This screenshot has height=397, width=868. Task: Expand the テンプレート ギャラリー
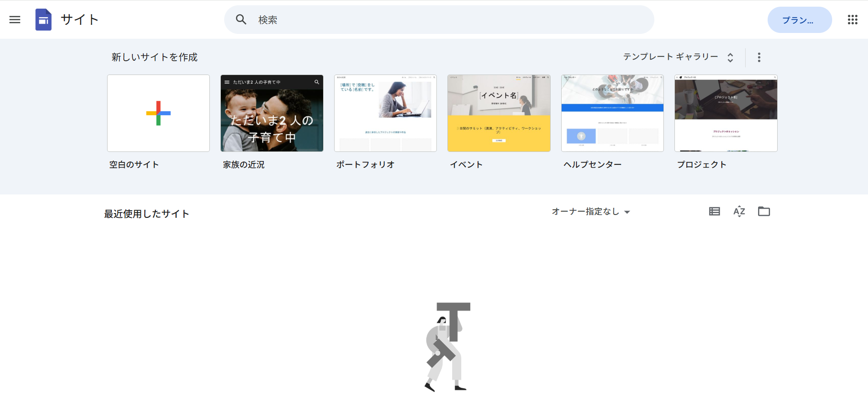678,57
